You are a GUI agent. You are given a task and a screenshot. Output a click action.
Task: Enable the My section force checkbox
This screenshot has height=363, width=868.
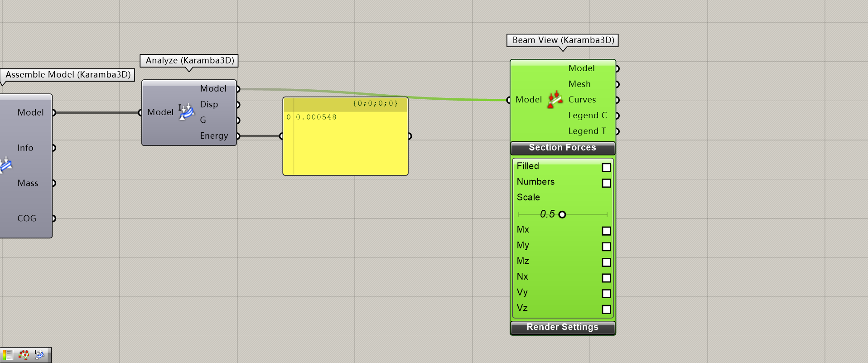(606, 247)
